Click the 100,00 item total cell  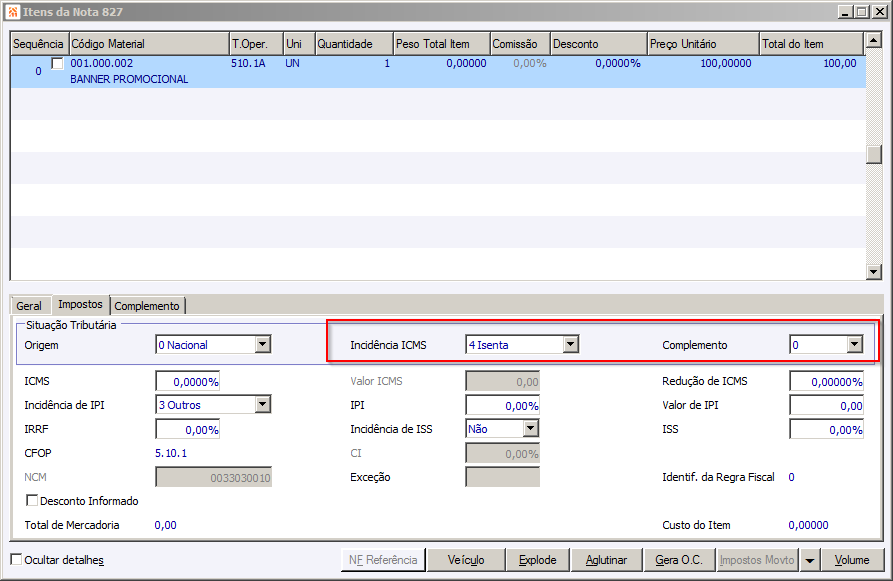839,63
